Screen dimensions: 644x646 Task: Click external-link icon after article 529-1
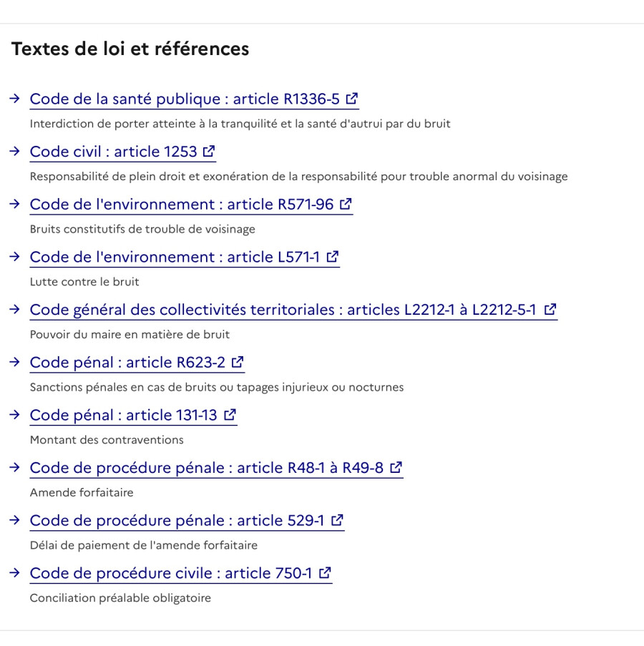point(337,520)
